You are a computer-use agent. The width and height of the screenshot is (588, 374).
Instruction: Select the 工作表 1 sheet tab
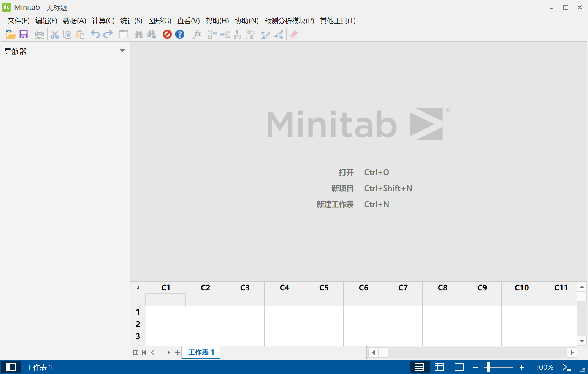pos(201,352)
